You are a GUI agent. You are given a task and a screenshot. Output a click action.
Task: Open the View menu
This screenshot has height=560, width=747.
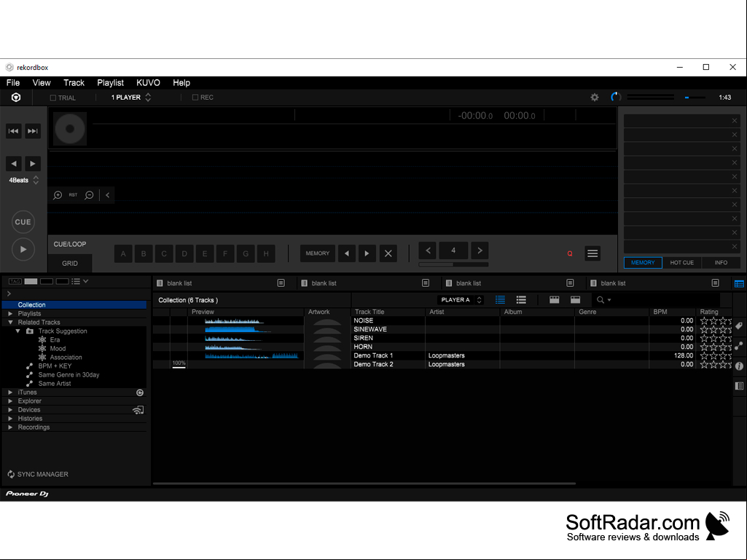click(x=42, y=83)
